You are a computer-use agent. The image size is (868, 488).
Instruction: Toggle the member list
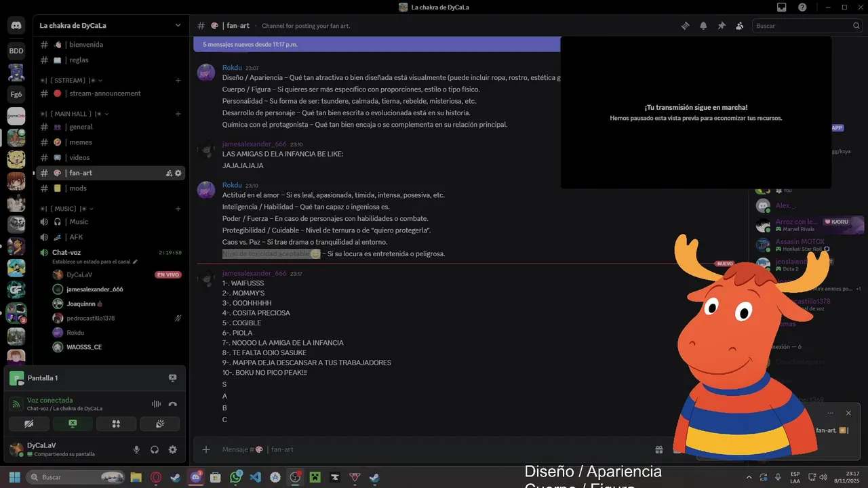coord(739,26)
